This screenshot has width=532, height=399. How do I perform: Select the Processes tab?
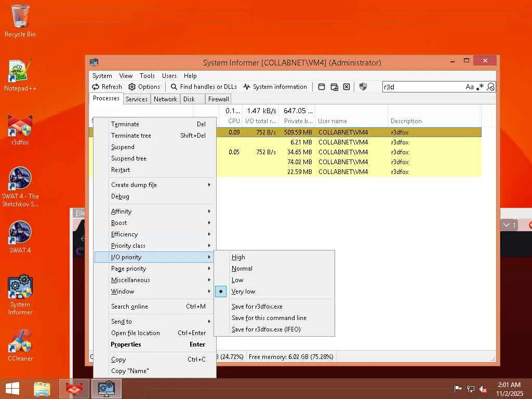pos(106,98)
